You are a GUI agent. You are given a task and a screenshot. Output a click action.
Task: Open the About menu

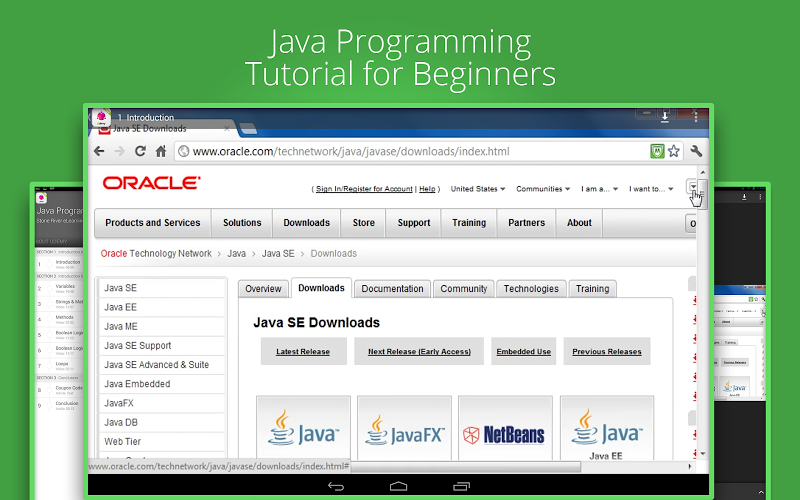click(x=579, y=223)
